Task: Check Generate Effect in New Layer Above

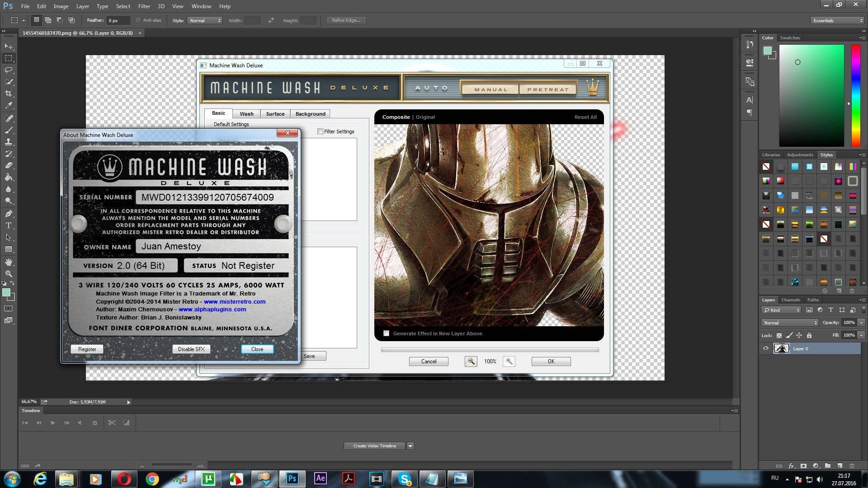Action: click(386, 333)
